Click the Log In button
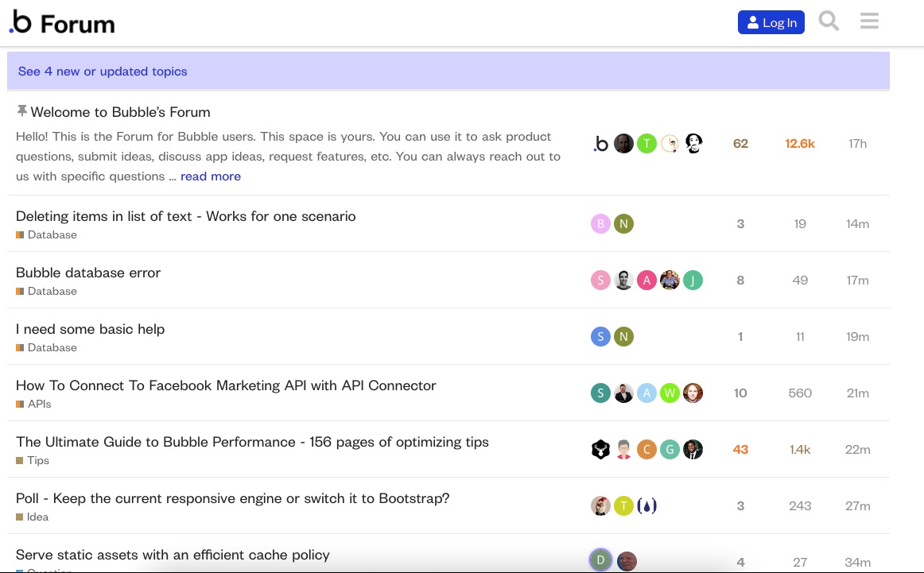The image size is (924, 573). tap(771, 22)
